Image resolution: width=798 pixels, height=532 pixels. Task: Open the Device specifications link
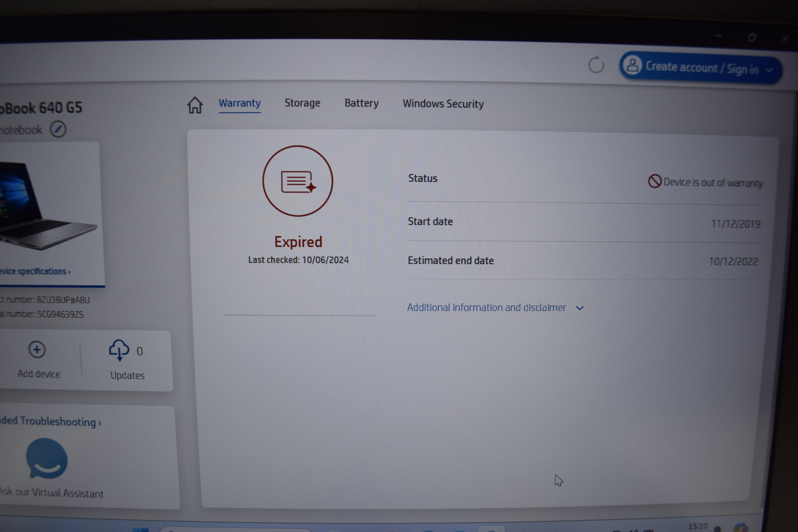[x=35, y=271]
